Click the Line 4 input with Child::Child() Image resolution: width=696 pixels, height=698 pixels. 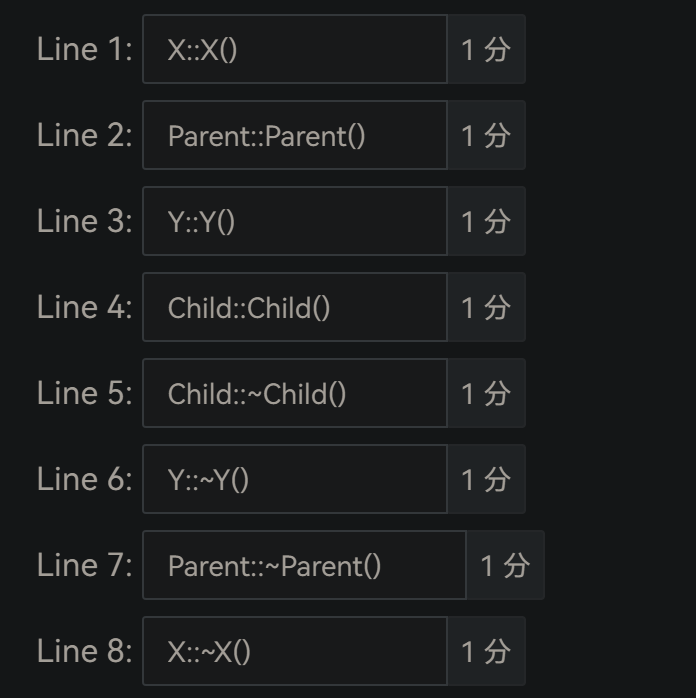tap(295, 307)
